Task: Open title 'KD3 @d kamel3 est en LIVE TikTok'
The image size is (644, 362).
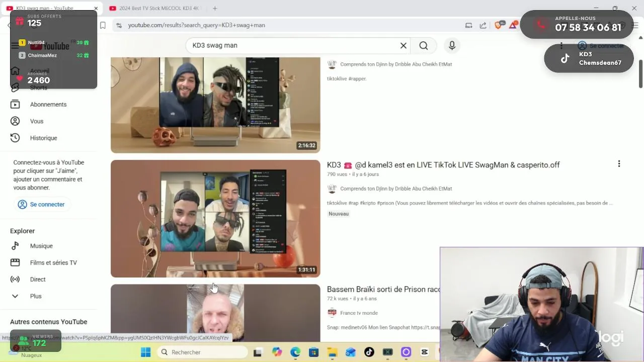Action: click(443, 165)
